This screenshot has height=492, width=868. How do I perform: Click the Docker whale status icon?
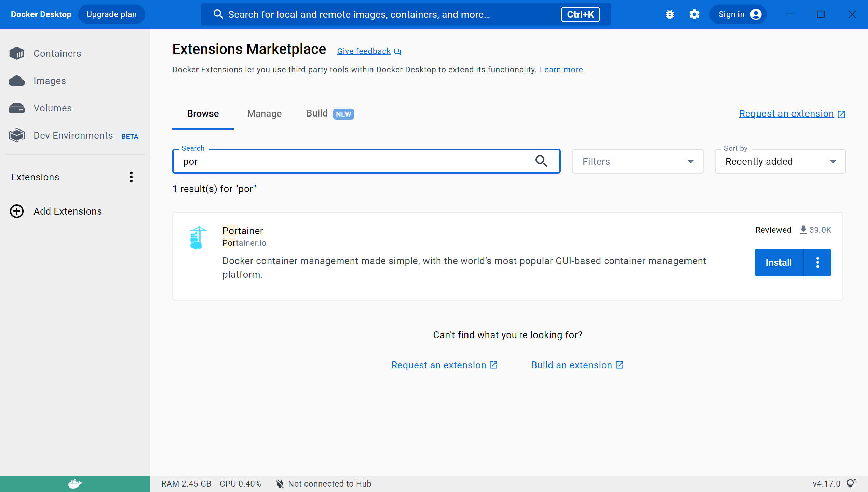(x=75, y=484)
